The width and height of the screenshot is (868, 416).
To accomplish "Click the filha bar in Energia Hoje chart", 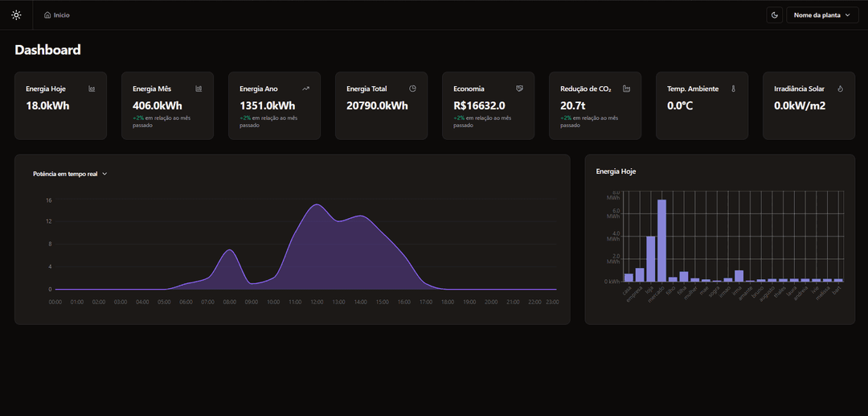I will (684, 277).
